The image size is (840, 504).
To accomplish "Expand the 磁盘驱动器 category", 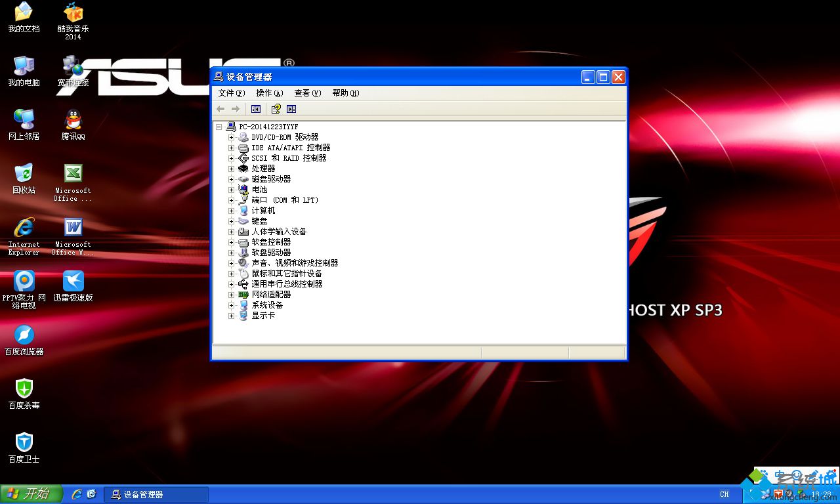I will point(231,179).
